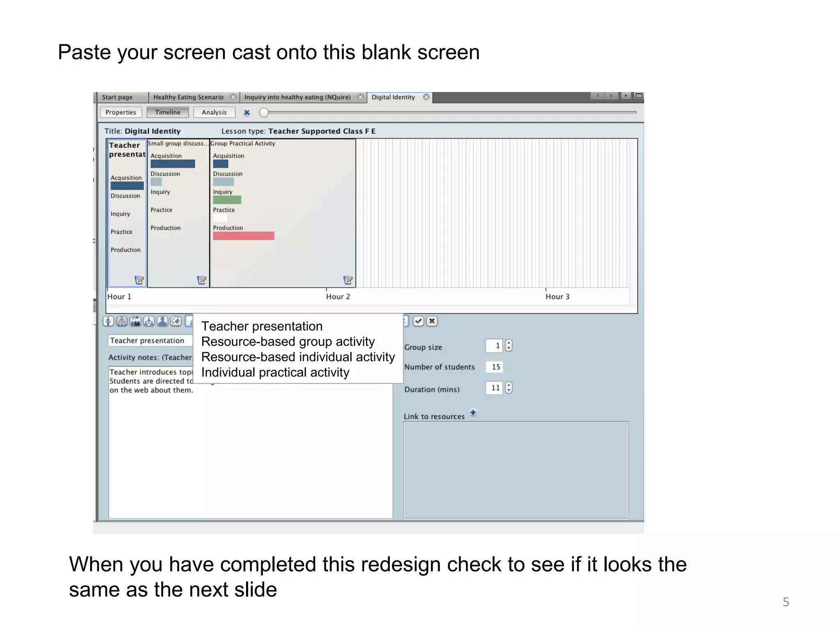Click blue plus to add resource link

point(473,413)
